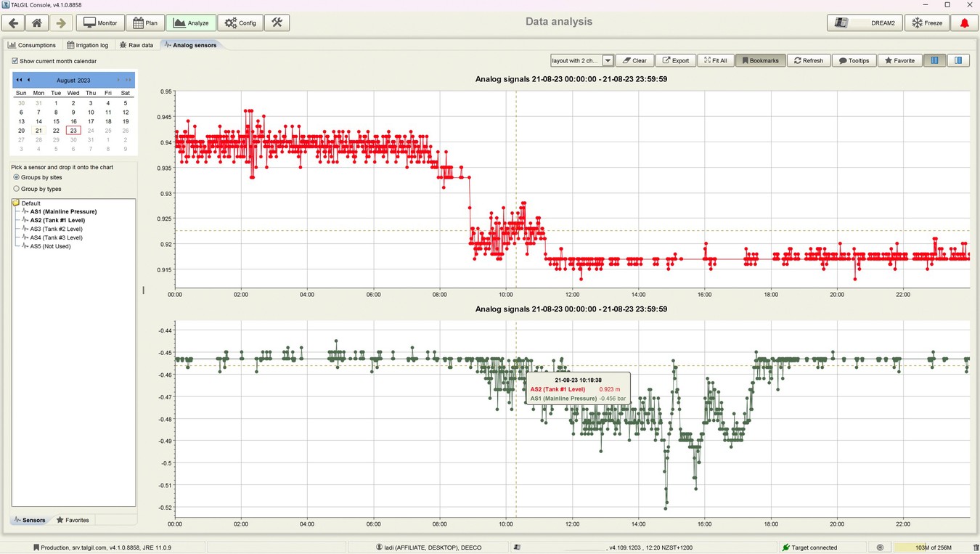Jump to previous year in calendar
Image resolution: width=980 pixels, height=554 pixels.
19,80
